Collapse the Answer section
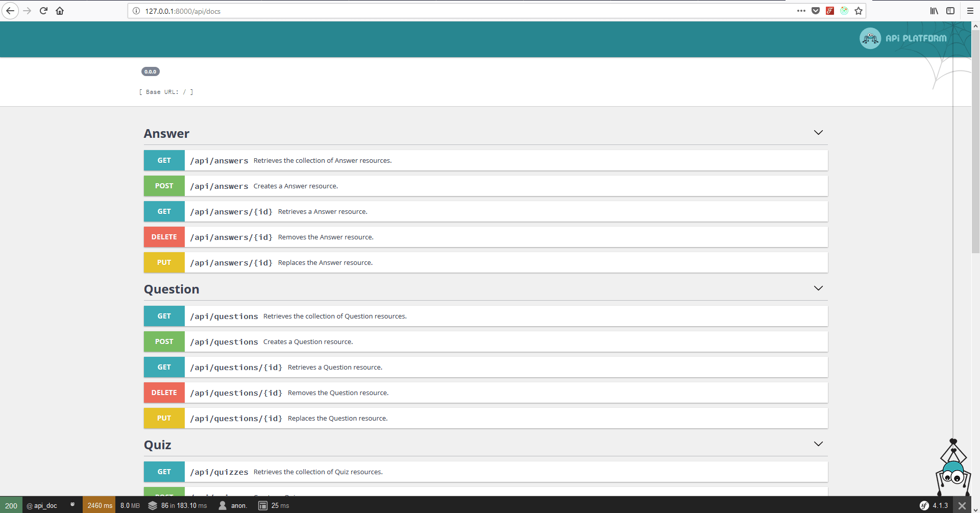 818,133
